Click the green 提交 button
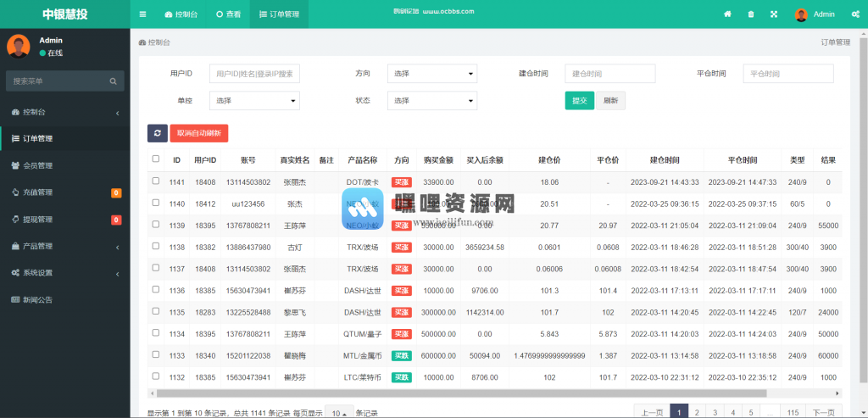 pyautogui.click(x=580, y=101)
